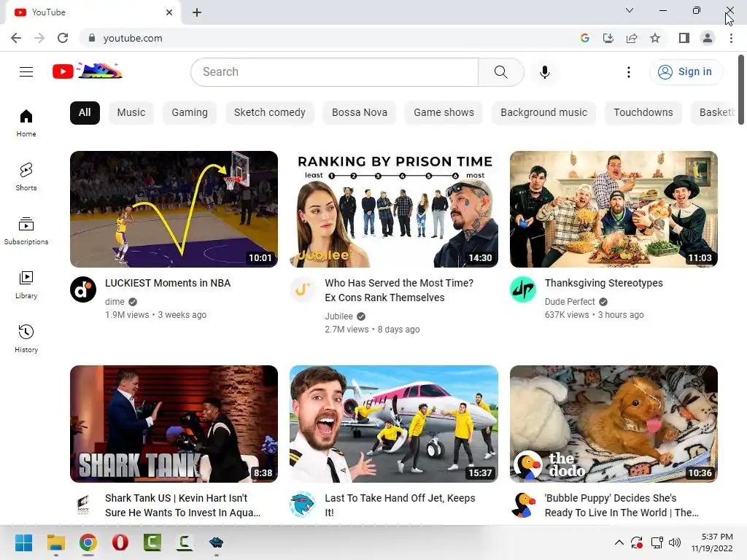Image resolution: width=747 pixels, height=560 pixels.
Task: Open Library from sidebar
Action: coord(26,285)
